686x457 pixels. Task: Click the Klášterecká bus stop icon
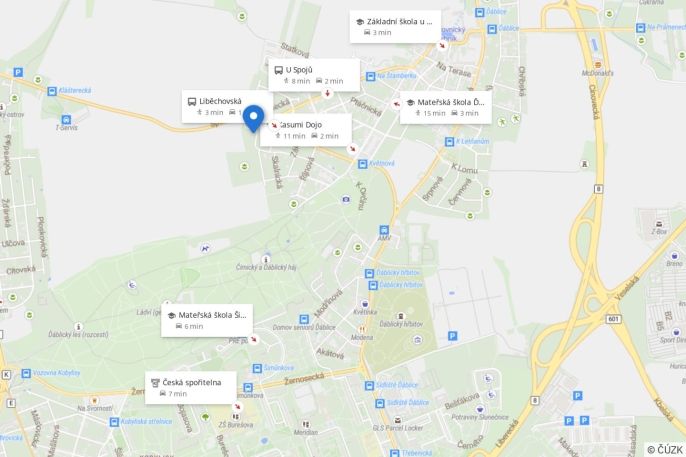(x=52, y=91)
